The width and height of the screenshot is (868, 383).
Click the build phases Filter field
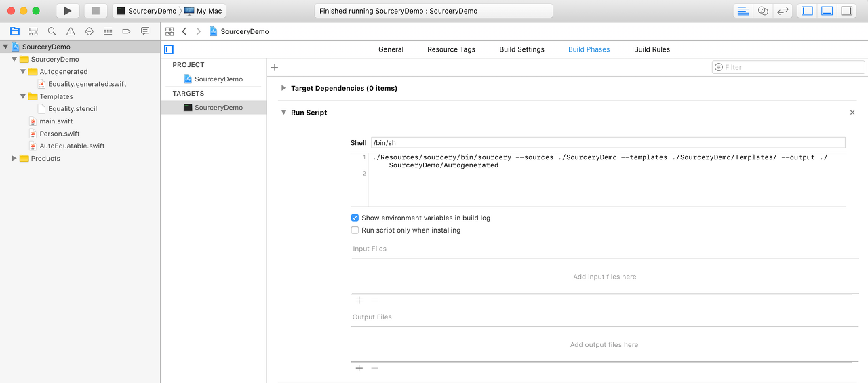[789, 67]
